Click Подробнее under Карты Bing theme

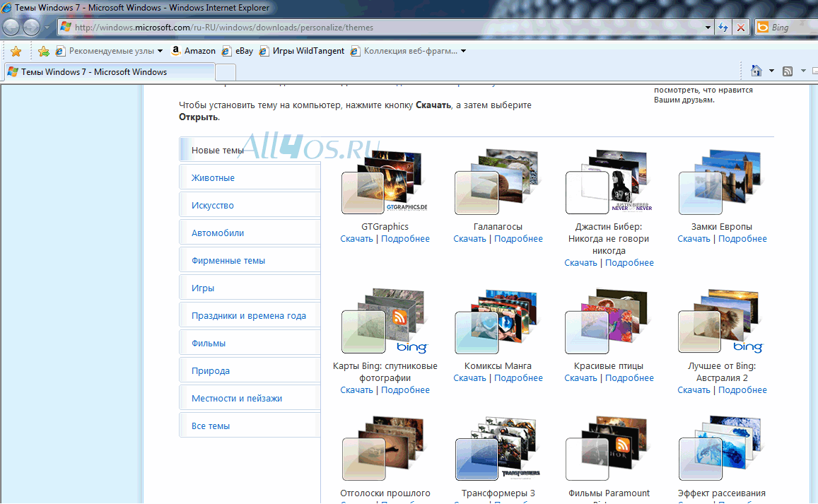coord(405,390)
